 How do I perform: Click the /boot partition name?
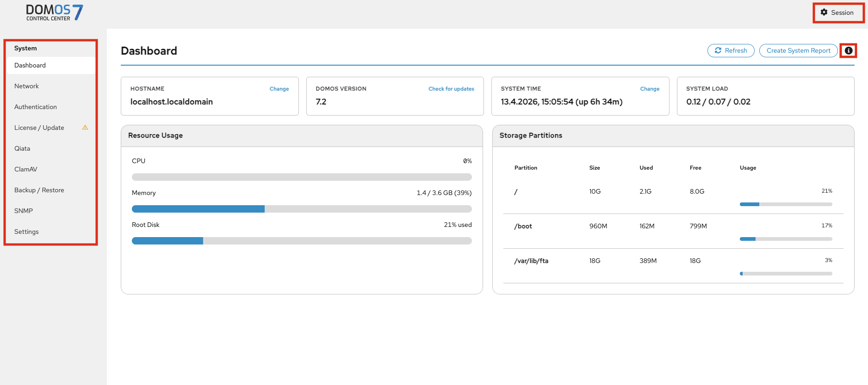[523, 226]
